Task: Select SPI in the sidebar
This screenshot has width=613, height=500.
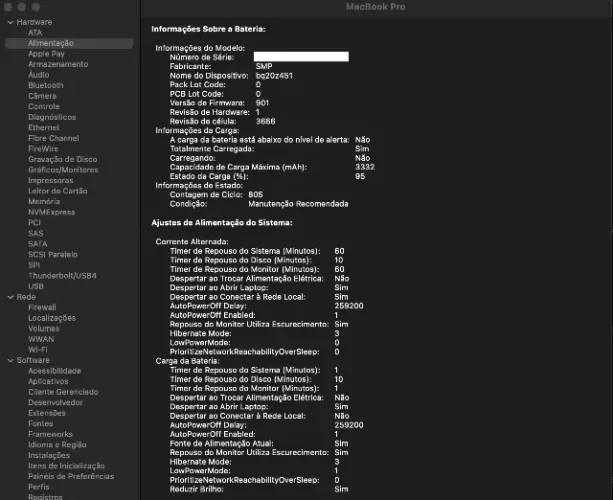Action: click(x=34, y=265)
